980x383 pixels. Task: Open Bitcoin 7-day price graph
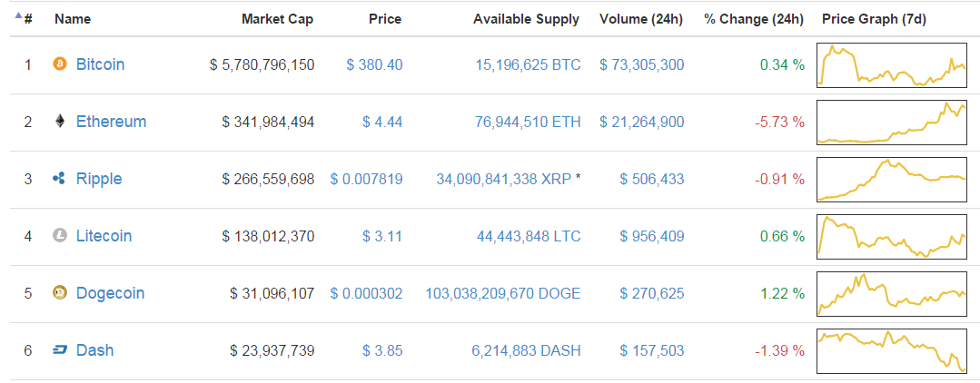click(891, 64)
